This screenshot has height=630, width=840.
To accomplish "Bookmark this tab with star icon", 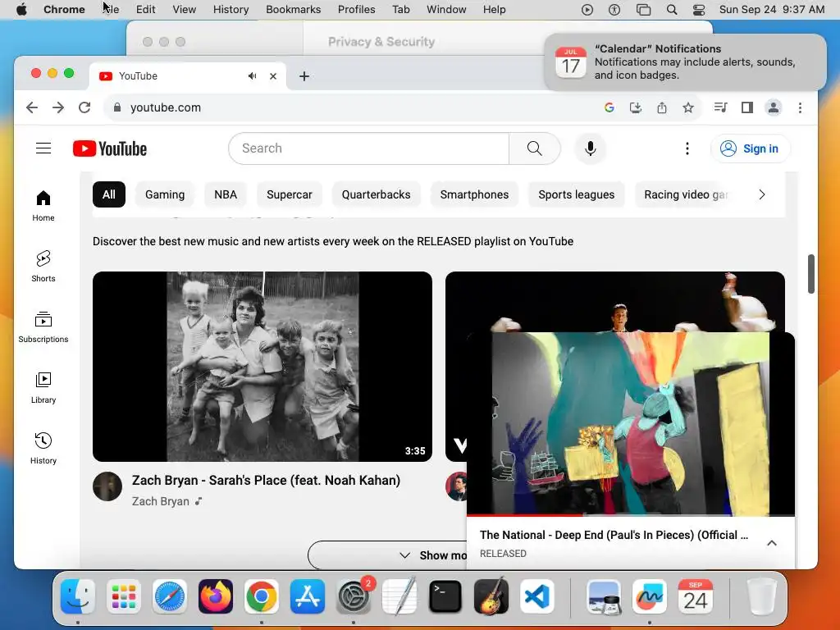I will [688, 107].
